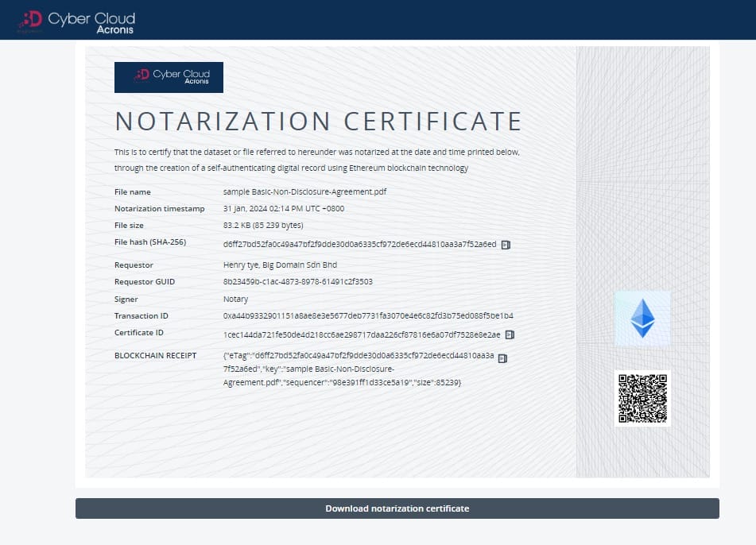Copy the Certificate ID value
Image resolution: width=756 pixels, height=545 pixels.
click(510, 334)
